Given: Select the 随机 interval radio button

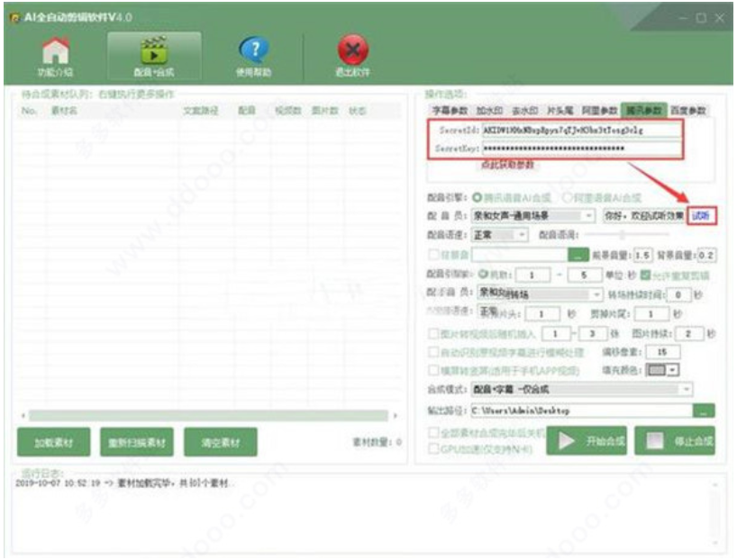Looking at the screenshot, I should 483,274.
